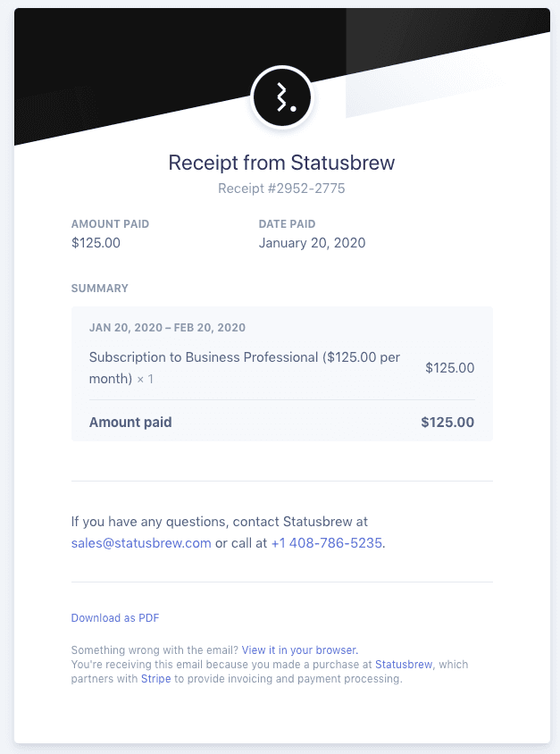560x754 pixels.
Task: Call the +1 408-786-5235 phone link
Action: [326, 543]
